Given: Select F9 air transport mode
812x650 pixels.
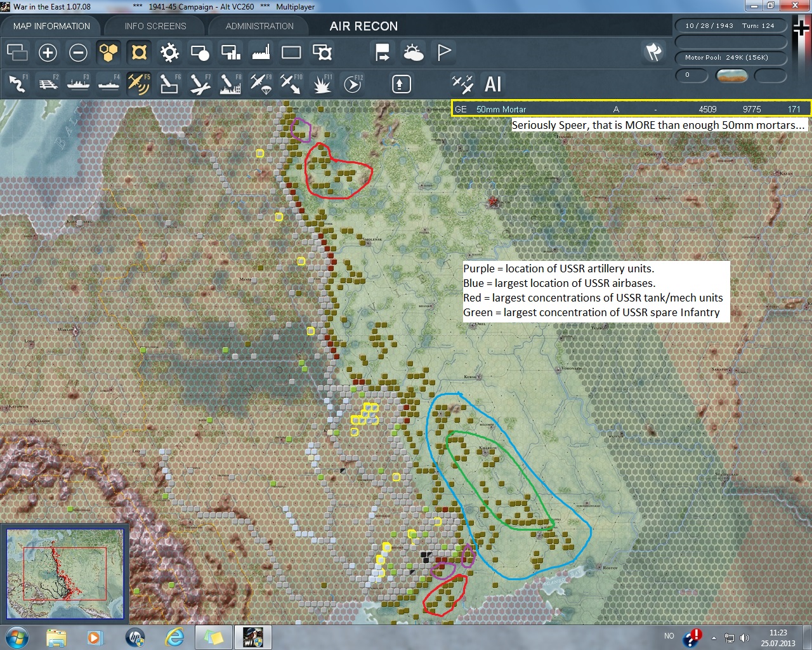Looking at the screenshot, I should pos(261,84).
